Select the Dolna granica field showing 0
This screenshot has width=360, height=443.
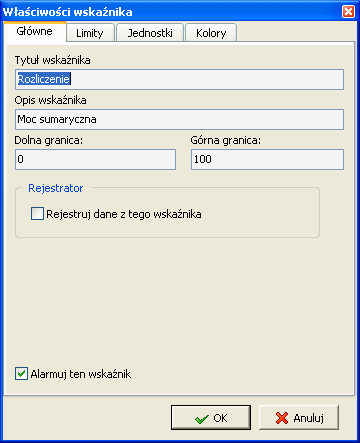[x=95, y=159]
